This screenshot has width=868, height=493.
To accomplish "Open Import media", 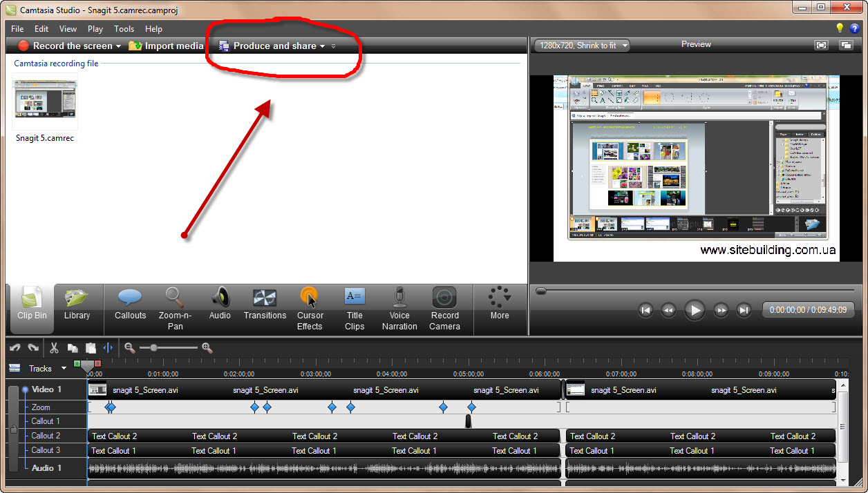I will 166,46.
